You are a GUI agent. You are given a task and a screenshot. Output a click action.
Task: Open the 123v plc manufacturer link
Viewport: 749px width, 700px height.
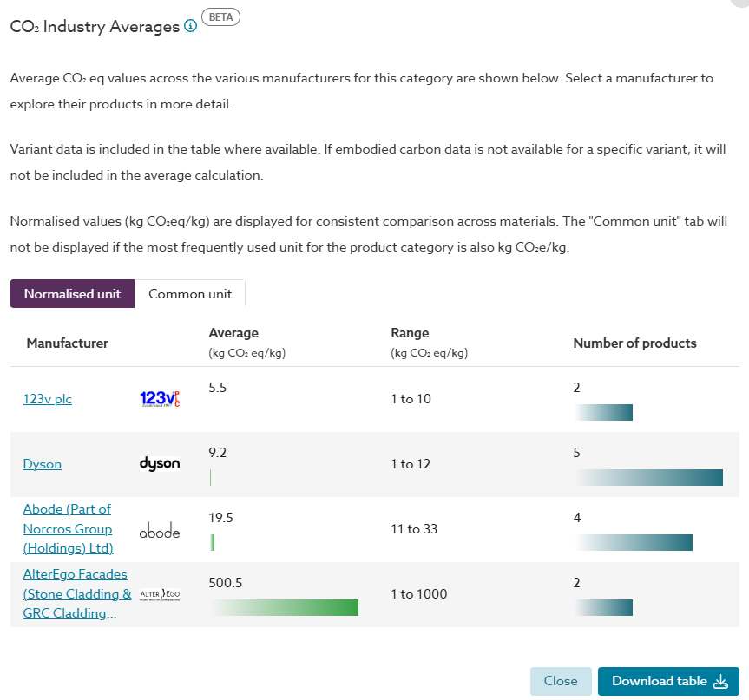tap(48, 399)
